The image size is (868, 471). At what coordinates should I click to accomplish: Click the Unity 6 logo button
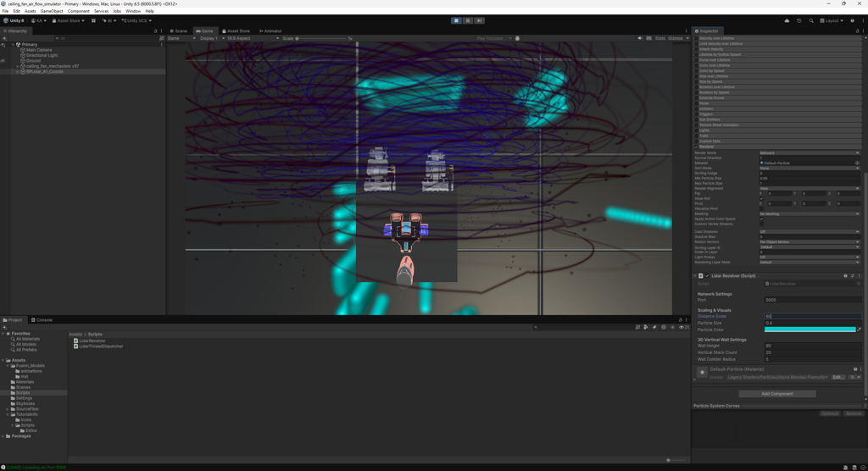(x=14, y=20)
